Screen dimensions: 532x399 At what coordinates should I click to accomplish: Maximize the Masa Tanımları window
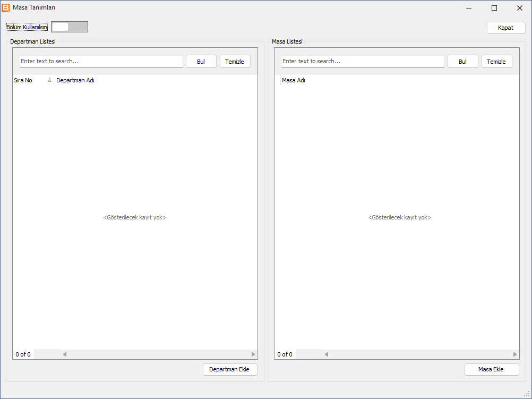pos(494,8)
